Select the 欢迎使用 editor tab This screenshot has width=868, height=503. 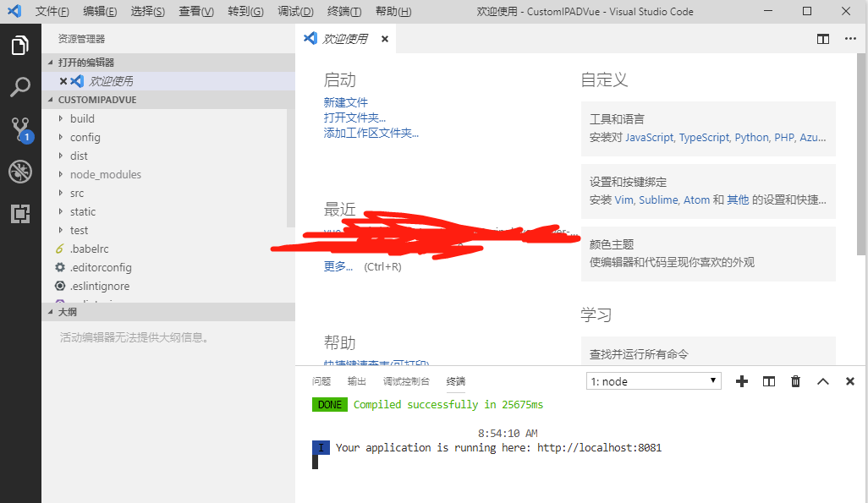coord(345,39)
